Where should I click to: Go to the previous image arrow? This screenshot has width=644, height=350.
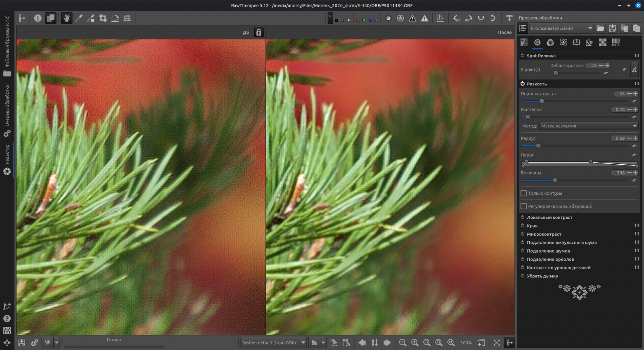pos(362,343)
